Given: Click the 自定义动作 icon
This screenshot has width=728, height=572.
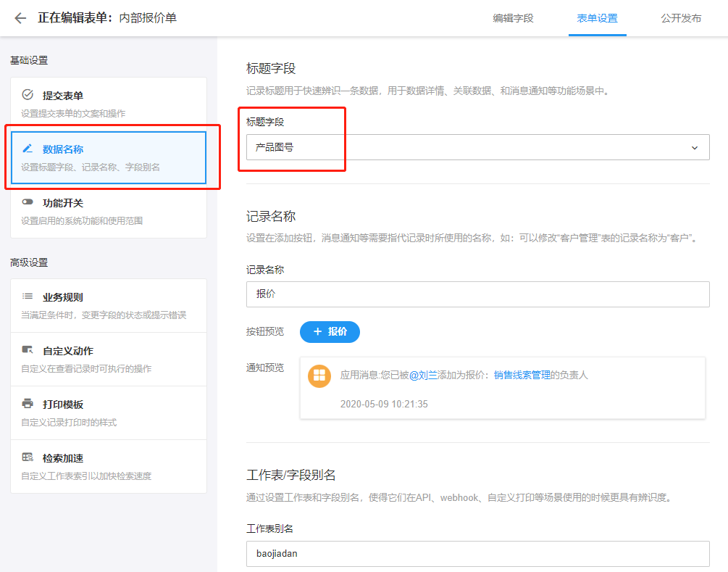Looking at the screenshot, I should tap(28, 350).
